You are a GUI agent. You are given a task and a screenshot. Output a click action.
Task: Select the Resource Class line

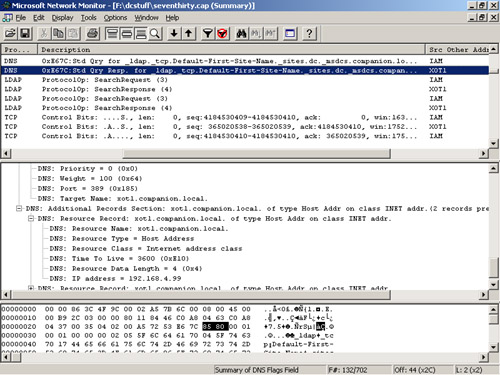tap(146, 249)
